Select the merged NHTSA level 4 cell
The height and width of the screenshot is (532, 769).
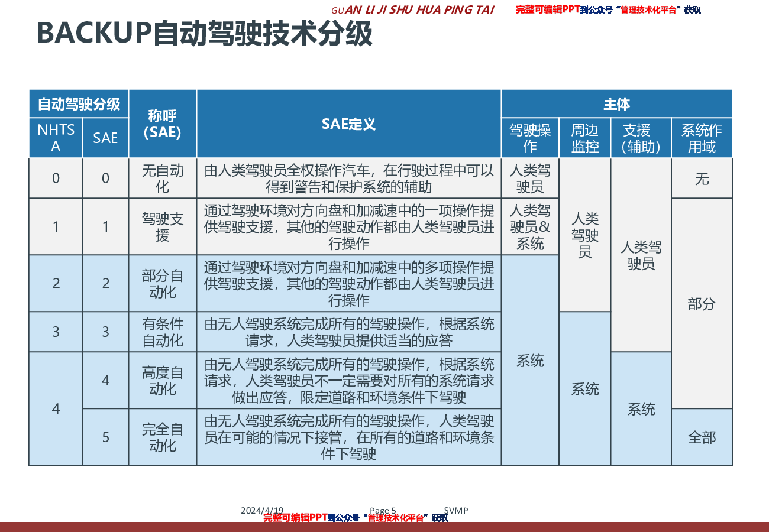56,408
